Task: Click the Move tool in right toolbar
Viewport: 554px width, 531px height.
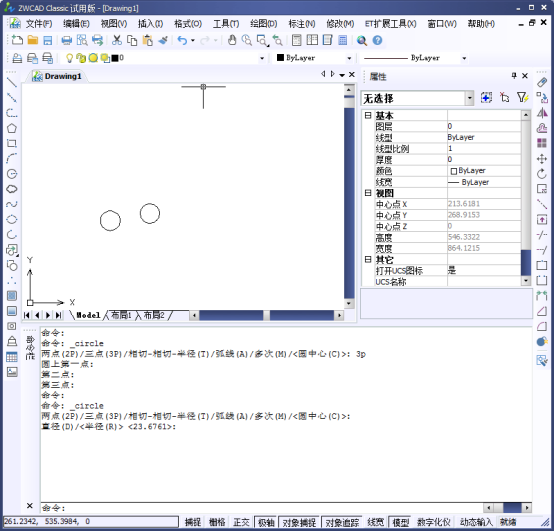Action: [x=542, y=159]
